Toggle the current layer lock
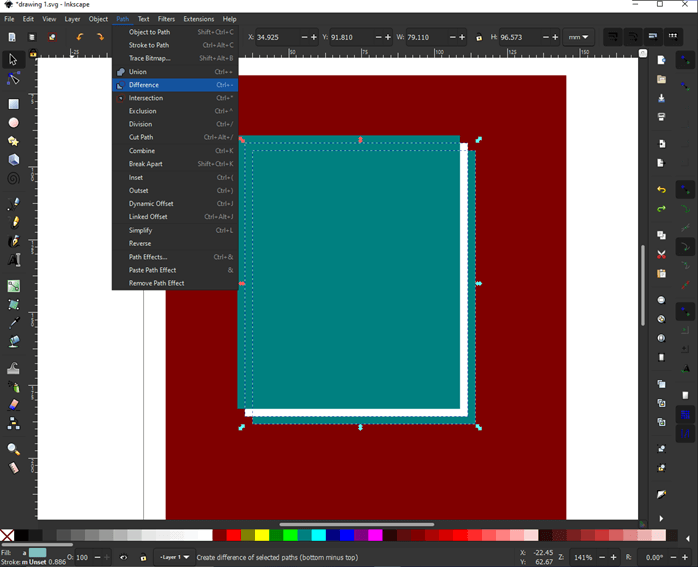This screenshot has height=567, width=698. point(143,558)
